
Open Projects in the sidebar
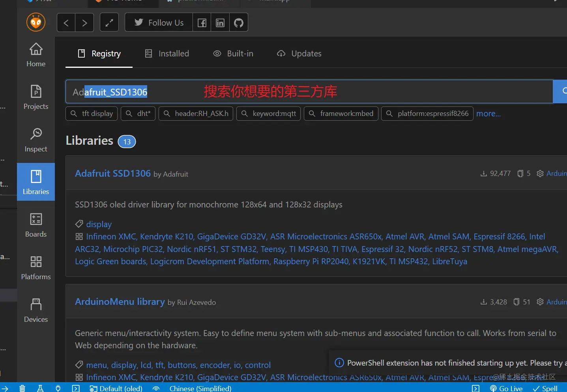click(36, 97)
